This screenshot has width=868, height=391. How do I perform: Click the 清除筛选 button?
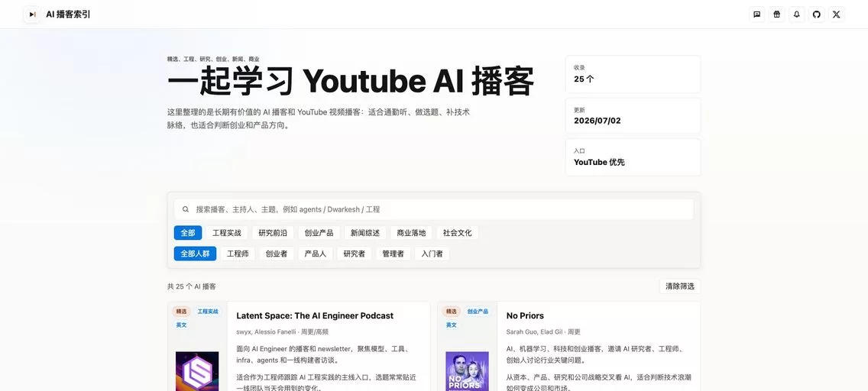(x=680, y=286)
